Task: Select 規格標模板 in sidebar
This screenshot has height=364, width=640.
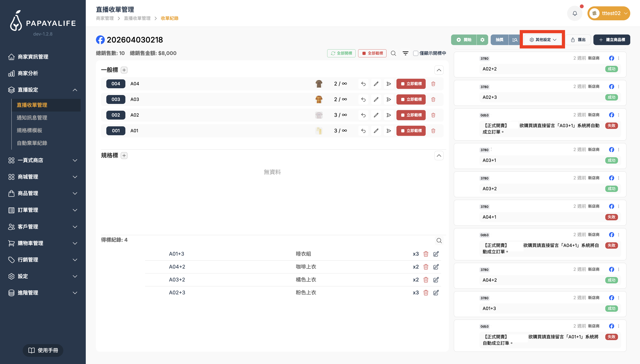Action: (x=29, y=131)
